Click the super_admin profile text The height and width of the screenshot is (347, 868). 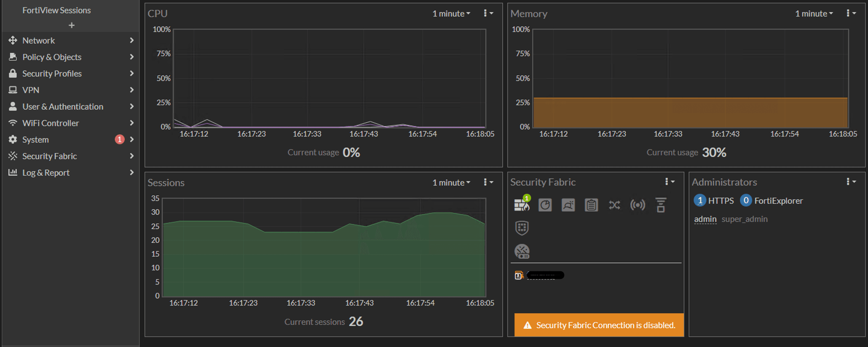pyautogui.click(x=744, y=219)
